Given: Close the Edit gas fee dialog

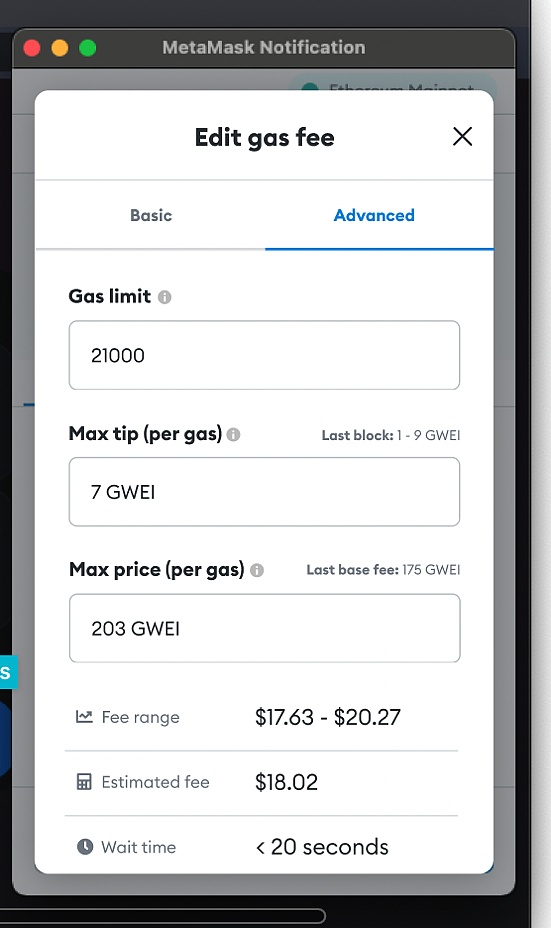Looking at the screenshot, I should click(462, 137).
